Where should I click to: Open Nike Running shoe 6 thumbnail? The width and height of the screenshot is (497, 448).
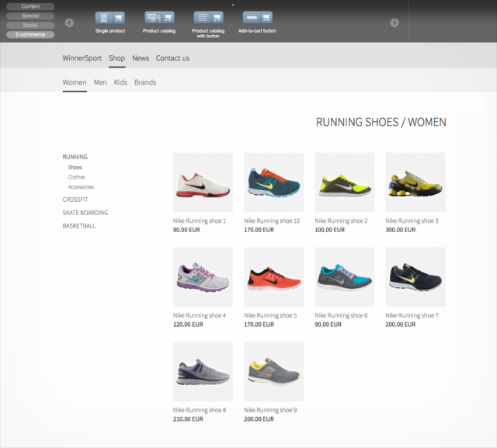point(345,277)
